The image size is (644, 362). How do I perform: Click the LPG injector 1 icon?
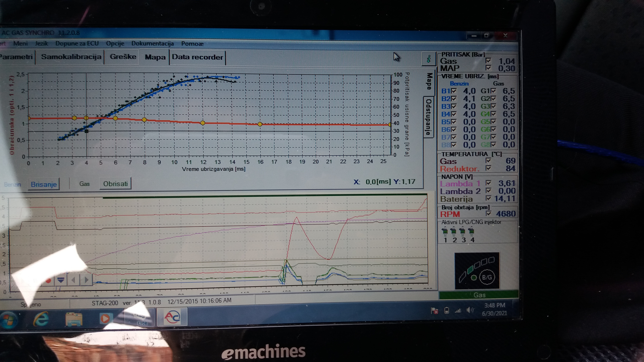(445, 232)
